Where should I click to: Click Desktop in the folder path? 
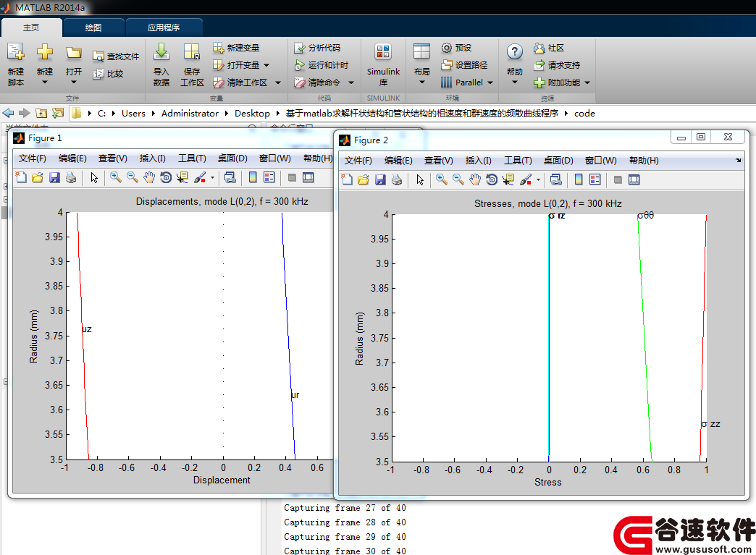(252, 113)
